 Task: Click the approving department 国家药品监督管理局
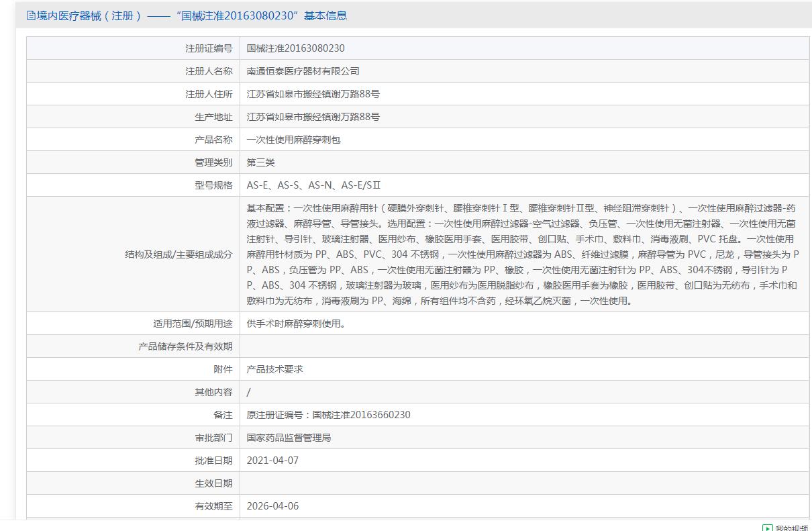click(289, 438)
